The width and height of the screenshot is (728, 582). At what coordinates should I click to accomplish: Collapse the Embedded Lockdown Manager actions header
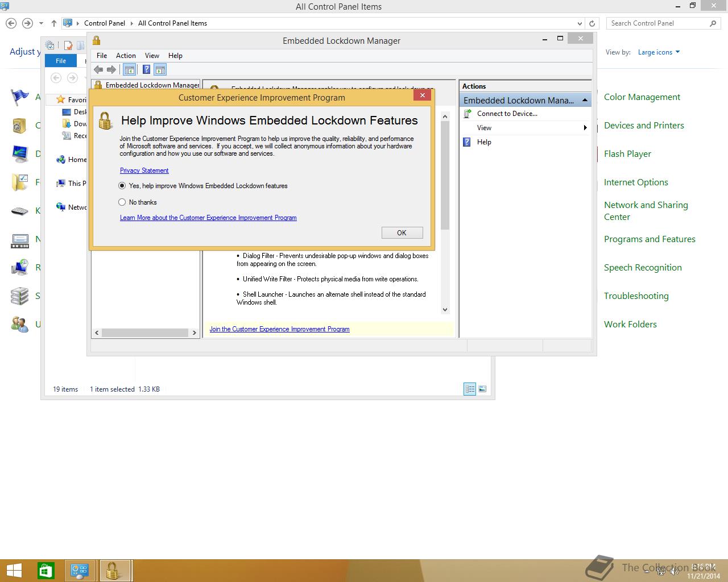585,100
